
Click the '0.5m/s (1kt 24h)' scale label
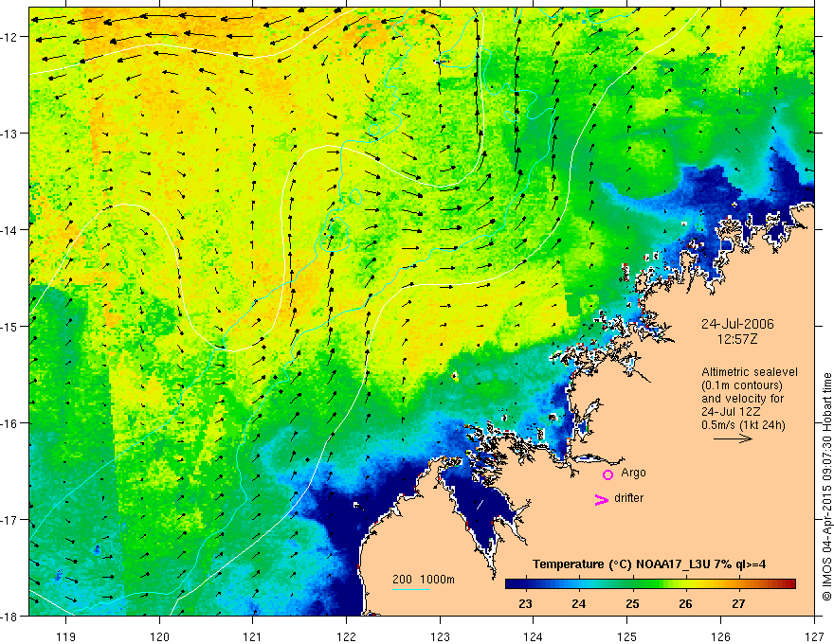[x=744, y=425]
